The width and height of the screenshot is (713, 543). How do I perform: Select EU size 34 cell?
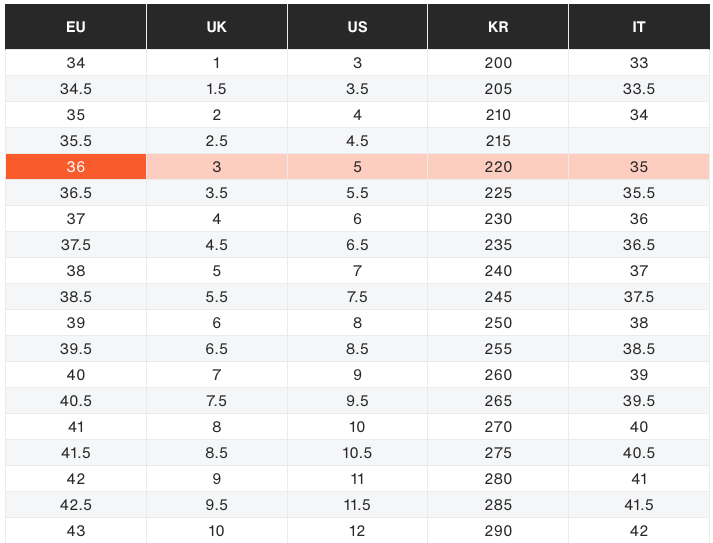(76, 63)
